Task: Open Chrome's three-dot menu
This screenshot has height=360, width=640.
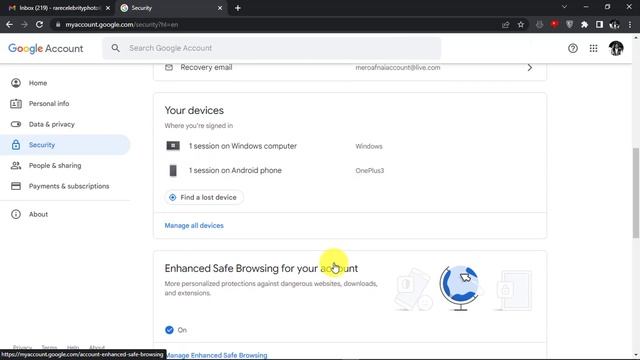Action: coord(630,24)
